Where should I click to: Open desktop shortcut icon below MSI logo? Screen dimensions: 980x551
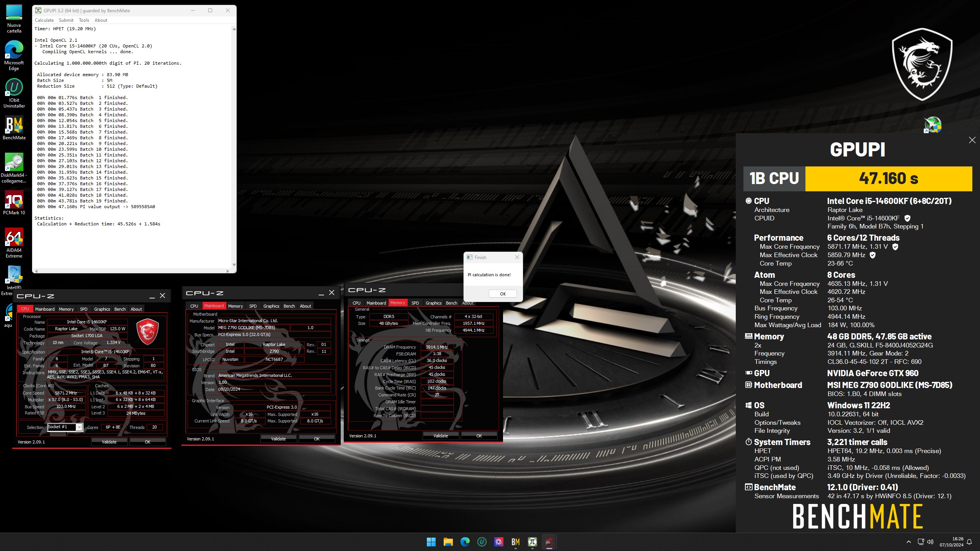pos(933,125)
